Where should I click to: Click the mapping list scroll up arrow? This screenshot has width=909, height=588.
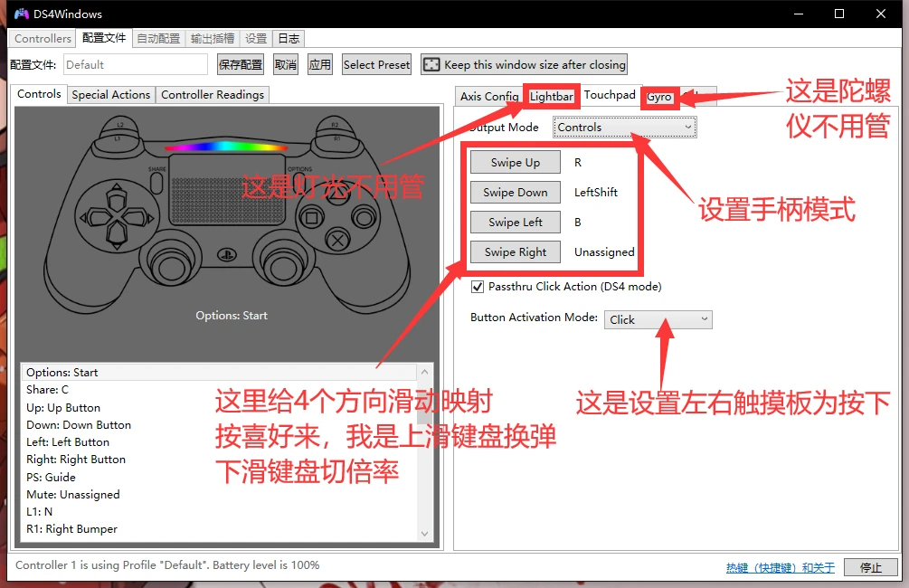pyautogui.click(x=424, y=372)
